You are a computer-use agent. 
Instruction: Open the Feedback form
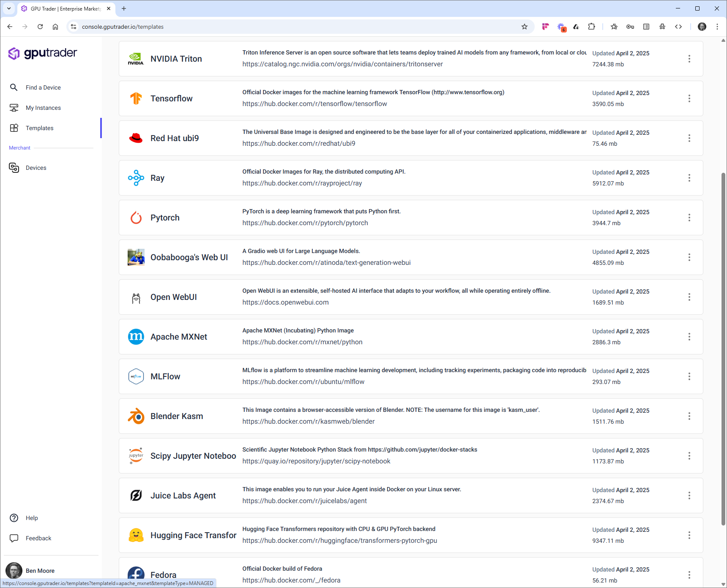38,538
